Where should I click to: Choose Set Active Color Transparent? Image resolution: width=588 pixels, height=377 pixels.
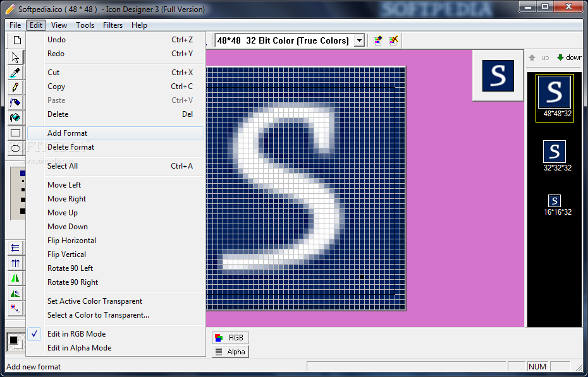(116, 301)
